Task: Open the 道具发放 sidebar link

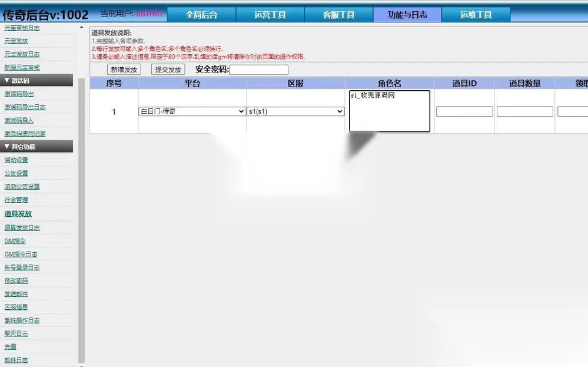Action: pos(18,213)
